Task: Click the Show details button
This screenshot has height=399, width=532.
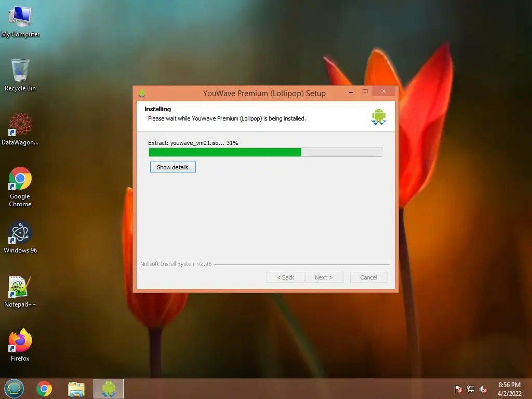Action: coord(172,167)
